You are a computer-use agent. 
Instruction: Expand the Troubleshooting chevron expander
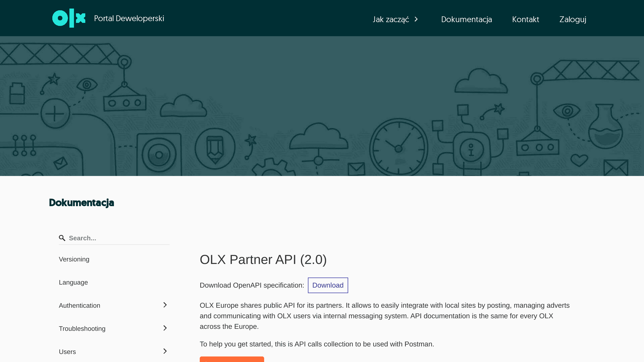point(165,328)
